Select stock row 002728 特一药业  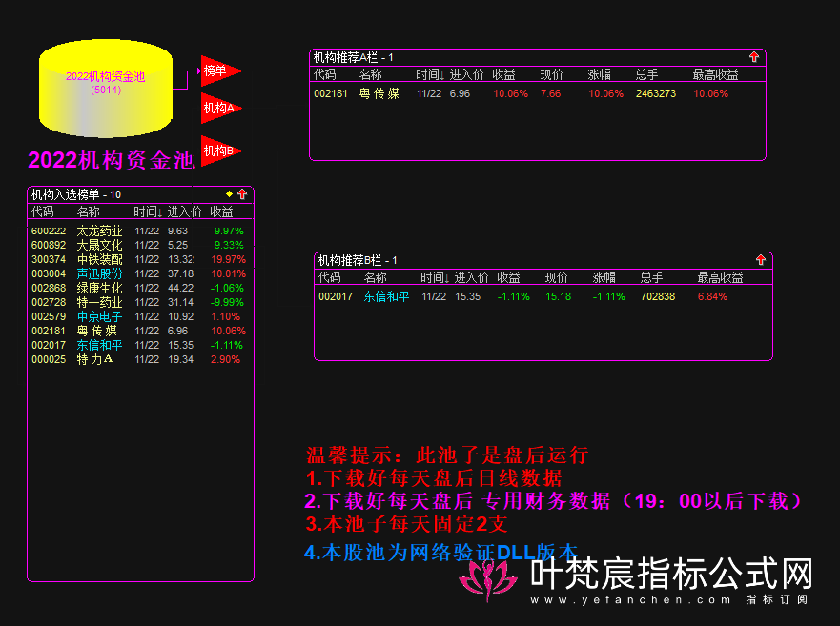click(x=138, y=303)
